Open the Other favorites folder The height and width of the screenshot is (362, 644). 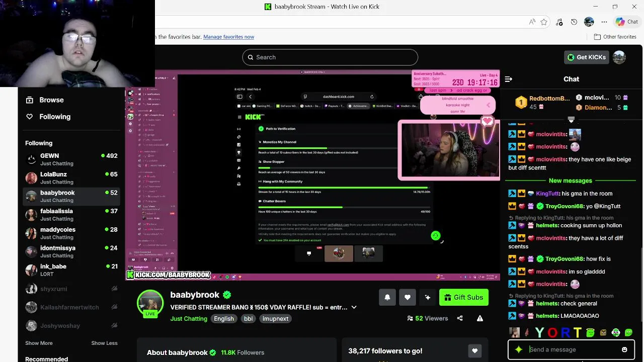pos(615,37)
